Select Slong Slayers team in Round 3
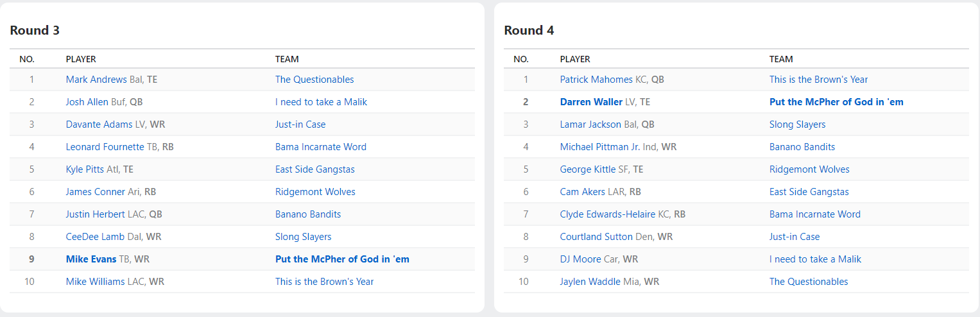This screenshot has height=317, width=980. 303,237
